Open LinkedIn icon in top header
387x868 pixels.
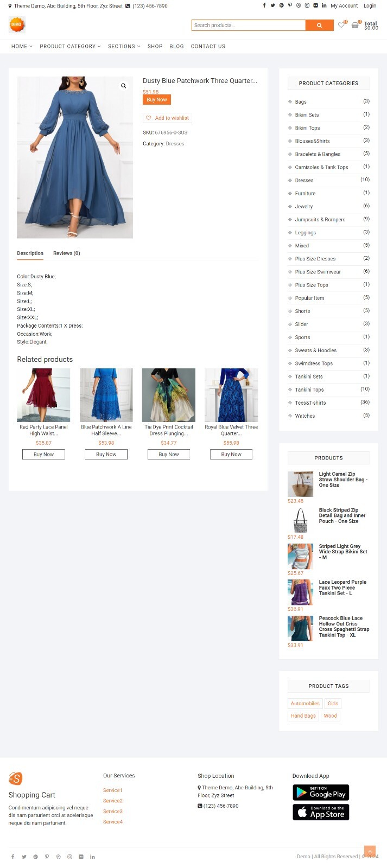coord(324,5)
